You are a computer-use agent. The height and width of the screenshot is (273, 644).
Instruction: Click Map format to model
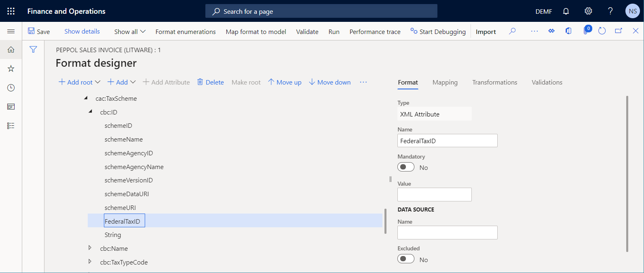pyautogui.click(x=256, y=32)
